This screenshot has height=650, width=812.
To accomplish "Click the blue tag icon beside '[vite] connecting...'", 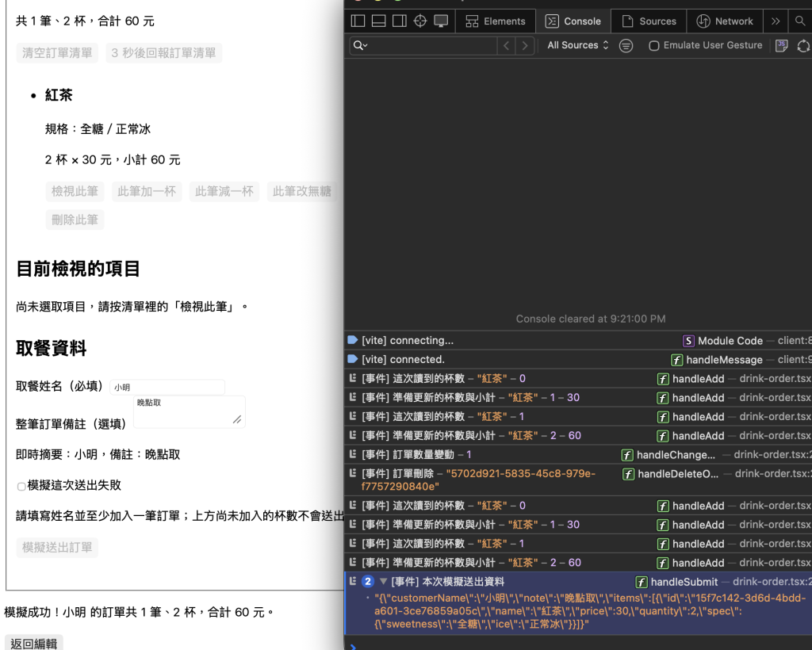I will [x=353, y=340].
